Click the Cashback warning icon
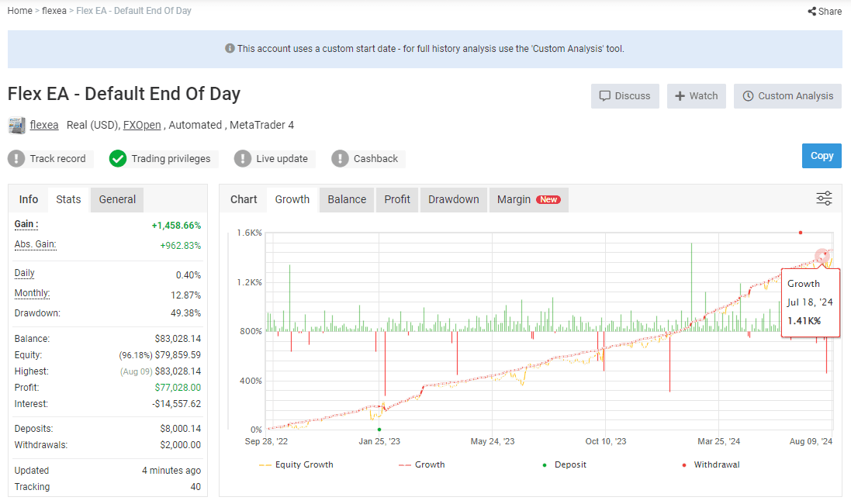 340,159
